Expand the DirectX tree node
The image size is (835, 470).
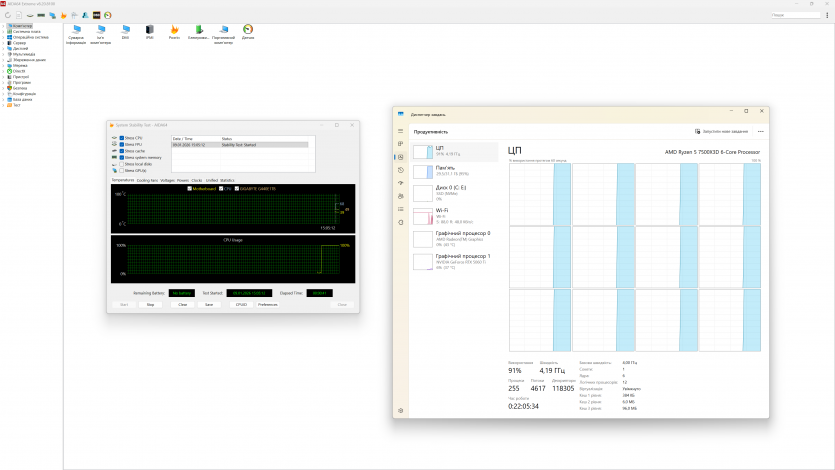(x=4, y=71)
